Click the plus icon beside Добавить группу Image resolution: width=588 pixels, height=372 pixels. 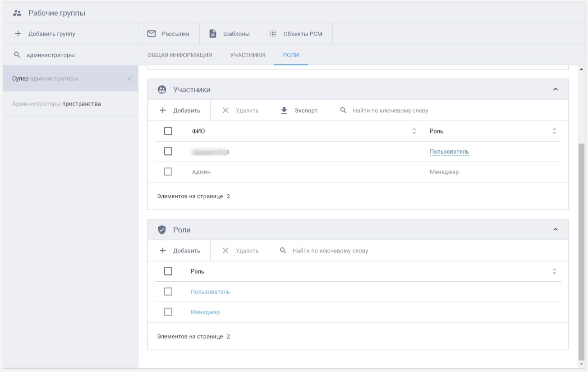[18, 34]
